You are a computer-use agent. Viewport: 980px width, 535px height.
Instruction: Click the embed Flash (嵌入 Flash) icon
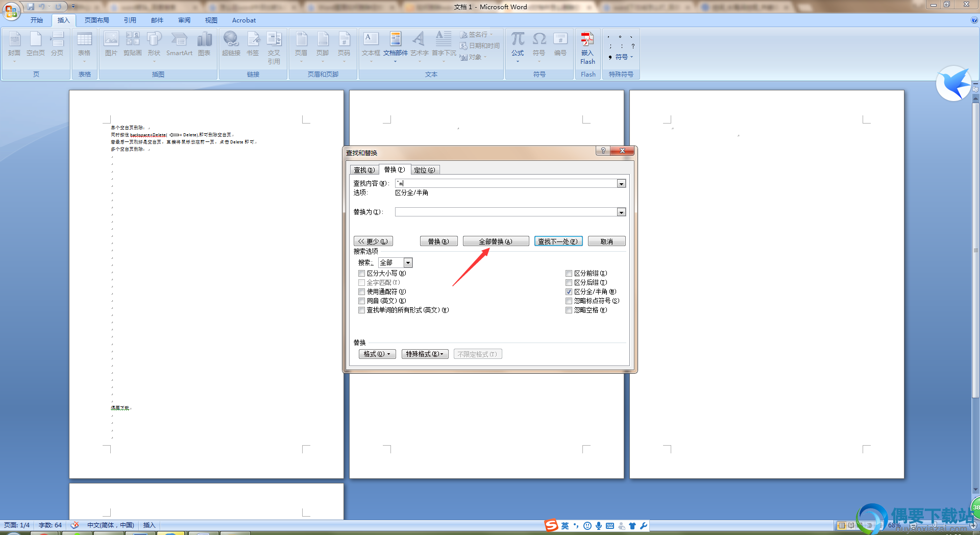pyautogui.click(x=587, y=48)
